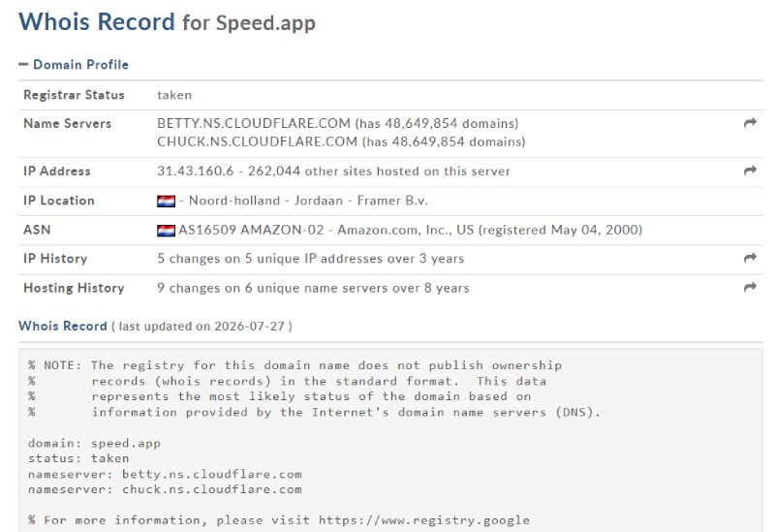Open the IP History row arrow icon
775x532 pixels.
pos(750,258)
